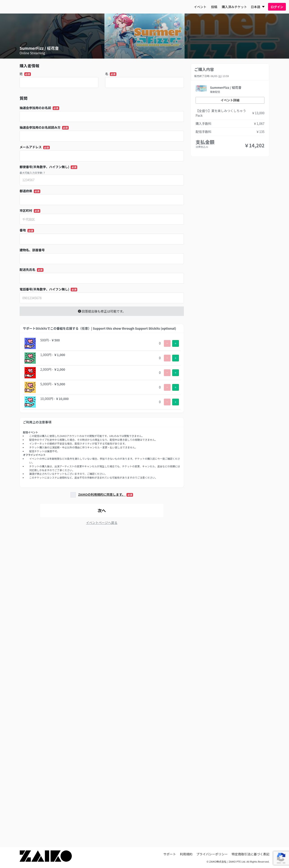Follow the イベントページへ戻る link
Screen dimensions: 289x868
pyautogui.click(x=102, y=523)
